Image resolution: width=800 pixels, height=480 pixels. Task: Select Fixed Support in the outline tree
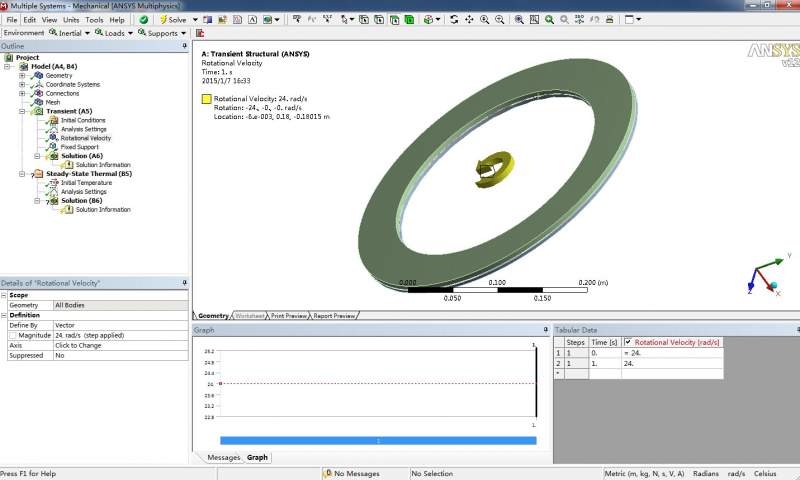pos(79,147)
